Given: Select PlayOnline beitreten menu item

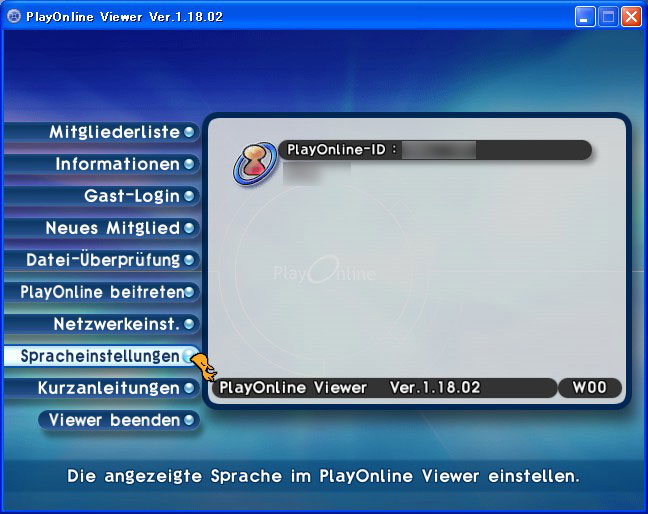Looking at the screenshot, I should click(x=102, y=292).
